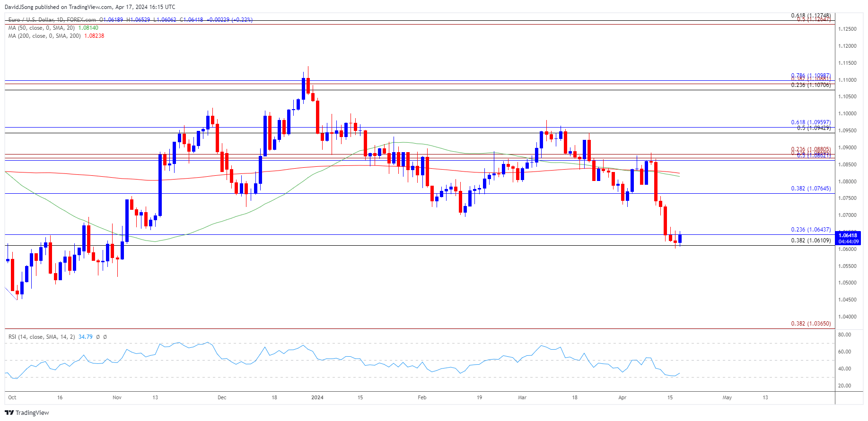Click the Oct label on time axis

point(12,397)
